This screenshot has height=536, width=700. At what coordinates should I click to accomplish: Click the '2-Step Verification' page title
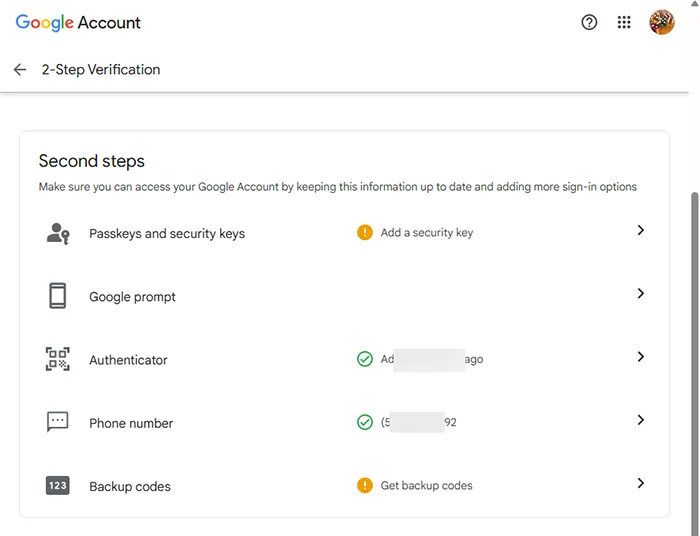[x=101, y=70]
